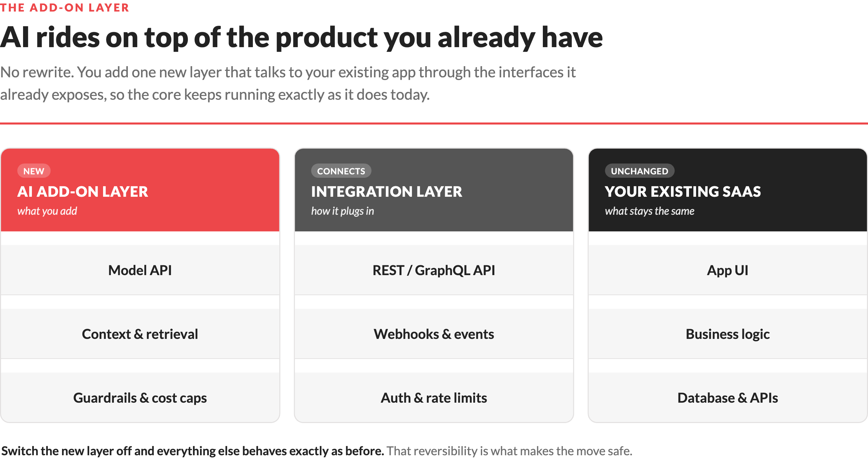The height and width of the screenshot is (460, 868).
Task: Click Guardrails & cost caps row
Action: [x=140, y=398]
